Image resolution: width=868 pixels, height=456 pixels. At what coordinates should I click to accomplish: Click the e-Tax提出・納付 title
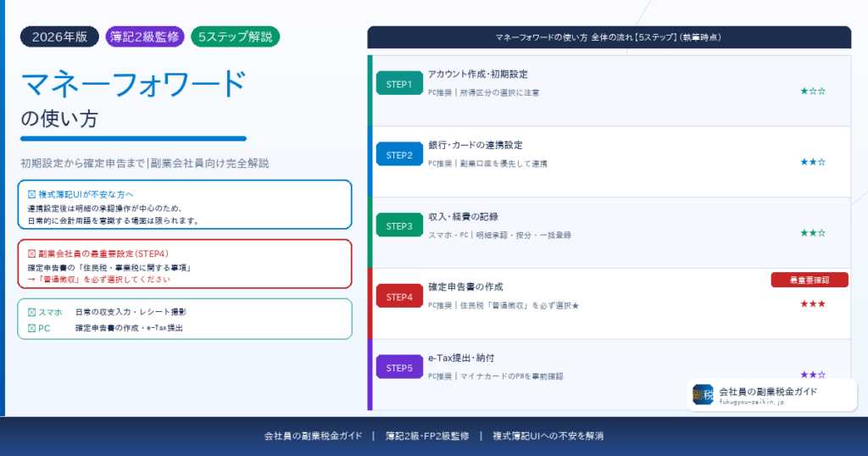(x=461, y=358)
